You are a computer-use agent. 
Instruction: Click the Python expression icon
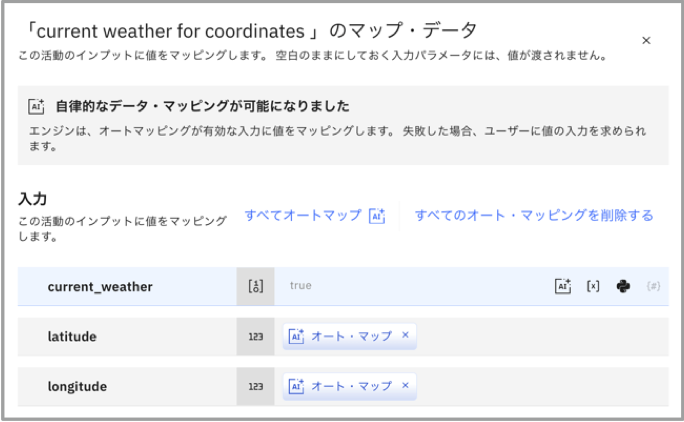tap(624, 286)
